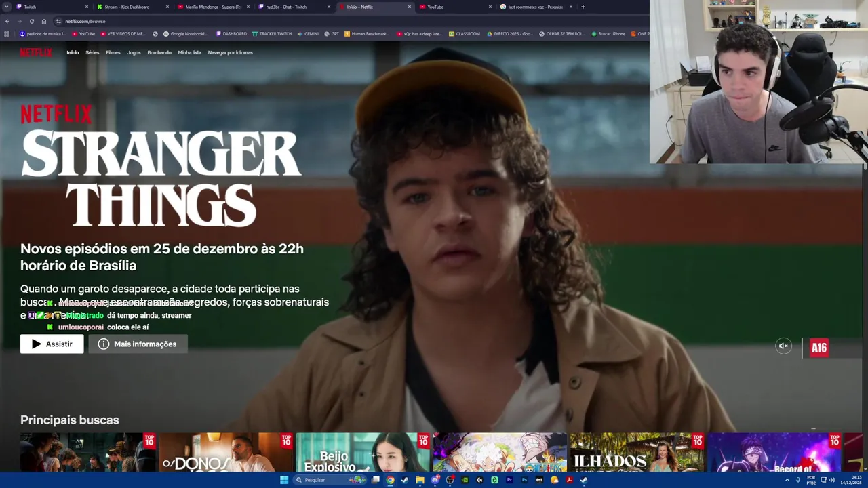The width and height of the screenshot is (868, 488).
Task: Open Premiere Pro from taskbar
Action: [x=509, y=480]
